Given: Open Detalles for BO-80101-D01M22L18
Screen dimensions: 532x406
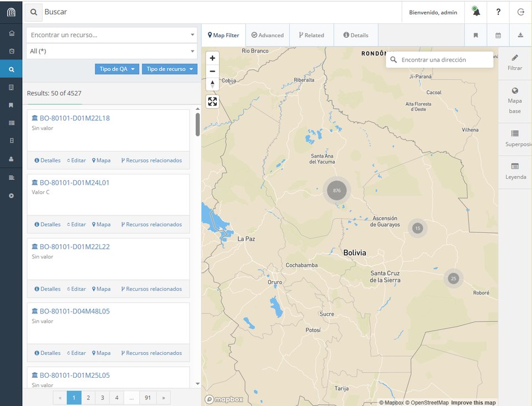Looking at the screenshot, I should click(48, 160).
